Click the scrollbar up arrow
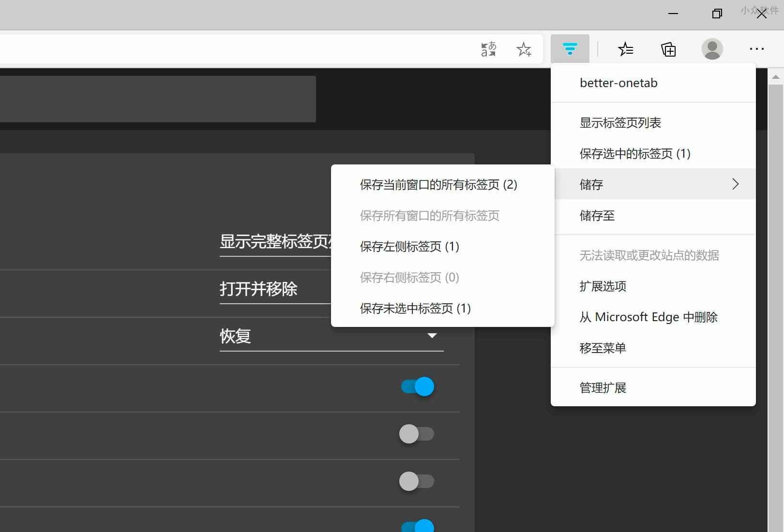Viewport: 784px width, 532px height. 776,77
